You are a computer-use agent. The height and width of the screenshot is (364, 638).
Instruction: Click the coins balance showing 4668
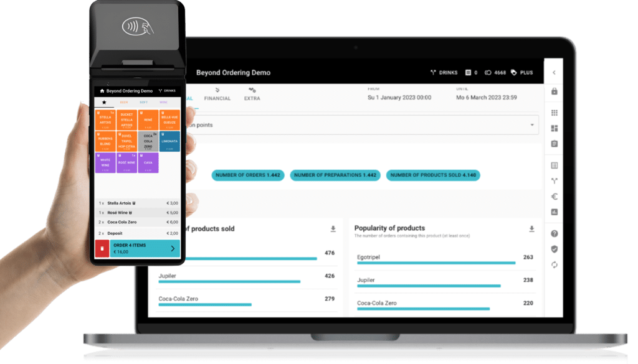[495, 73]
